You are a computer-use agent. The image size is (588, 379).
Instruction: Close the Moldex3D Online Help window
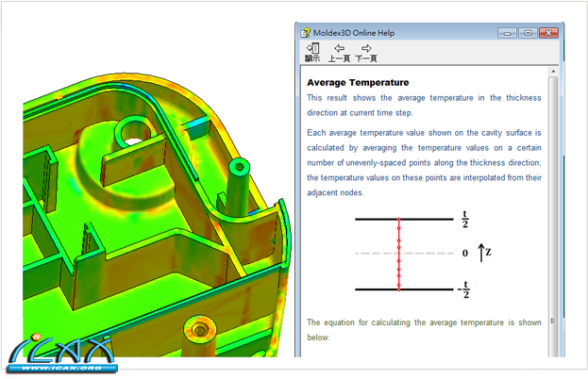click(552, 32)
